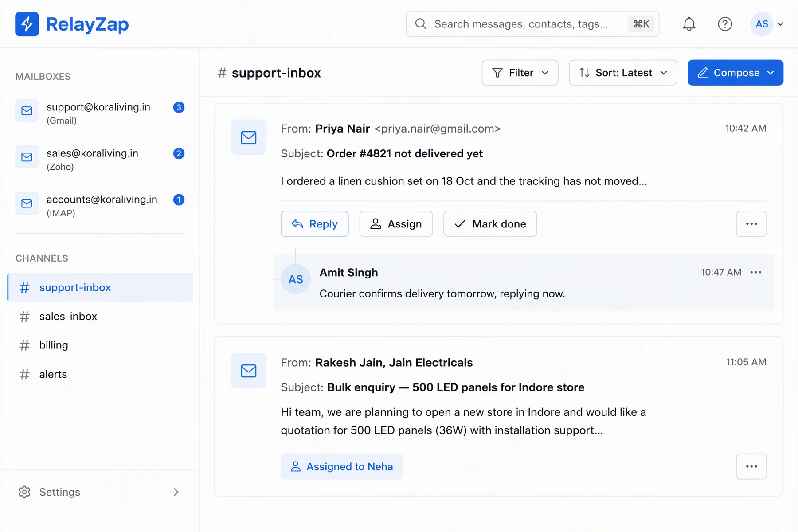The width and height of the screenshot is (798, 532).
Task: Open more options on Rakesh Jain message
Action: click(751, 466)
